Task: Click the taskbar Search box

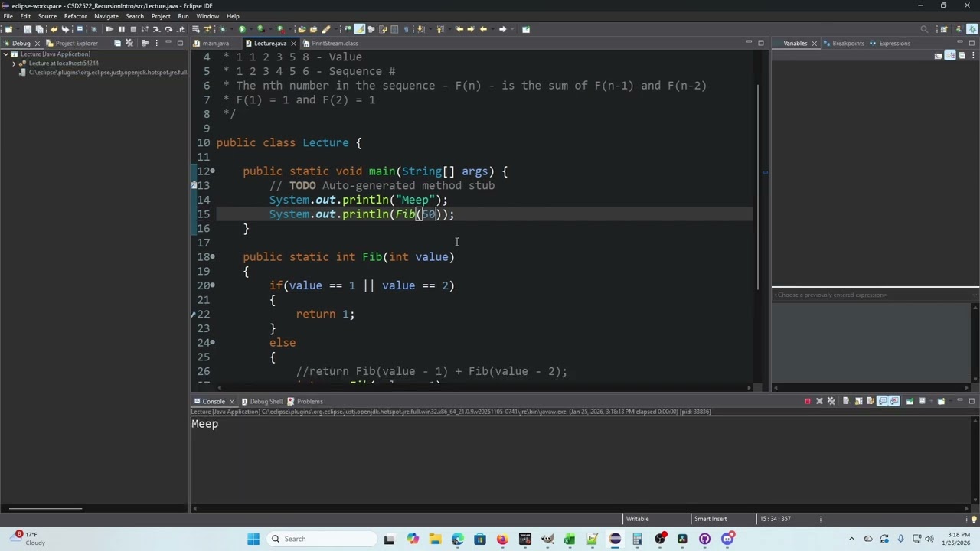Action: coord(321,539)
